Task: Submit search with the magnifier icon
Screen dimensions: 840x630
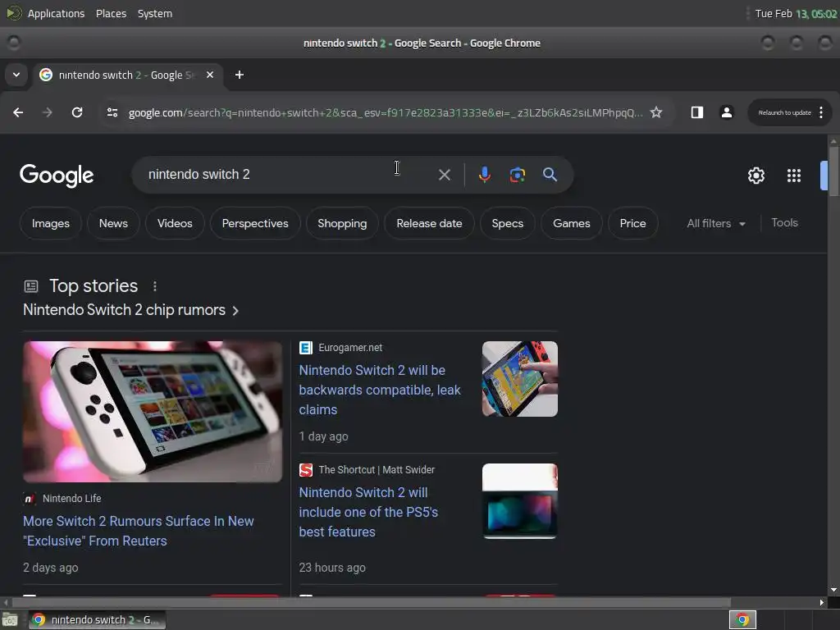Action: click(550, 175)
